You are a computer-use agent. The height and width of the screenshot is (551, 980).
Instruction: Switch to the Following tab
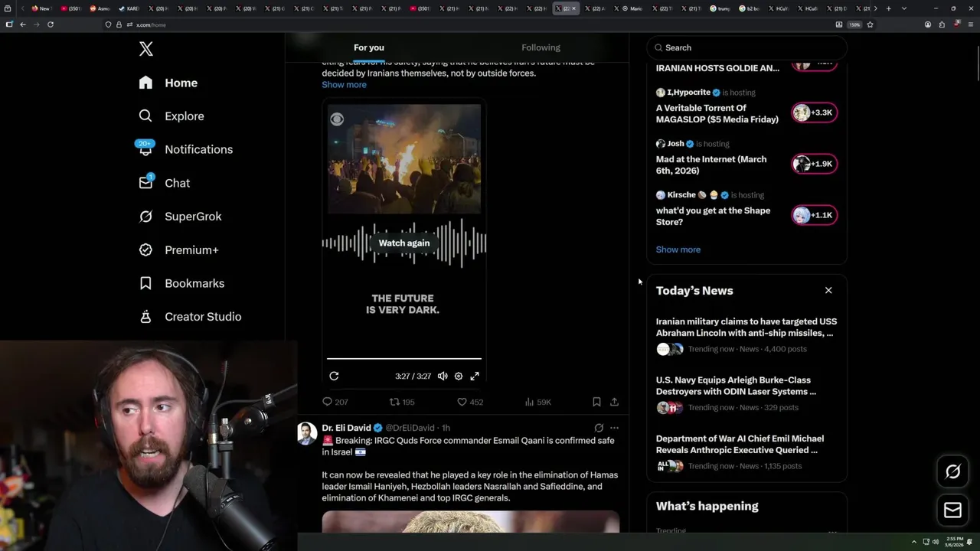coord(541,47)
